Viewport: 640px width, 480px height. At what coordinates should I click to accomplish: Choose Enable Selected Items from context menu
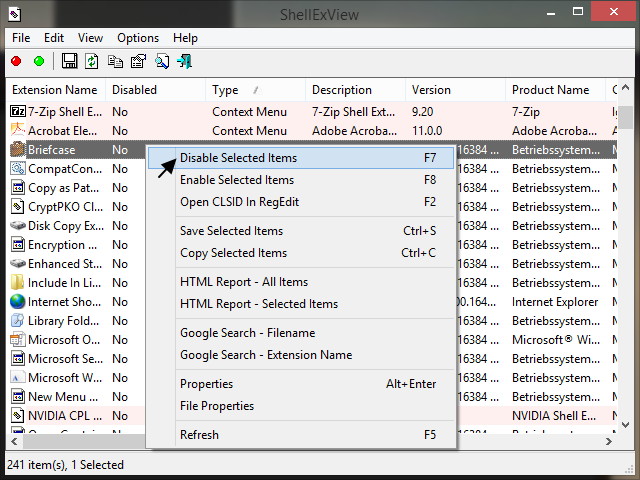pos(301,180)
